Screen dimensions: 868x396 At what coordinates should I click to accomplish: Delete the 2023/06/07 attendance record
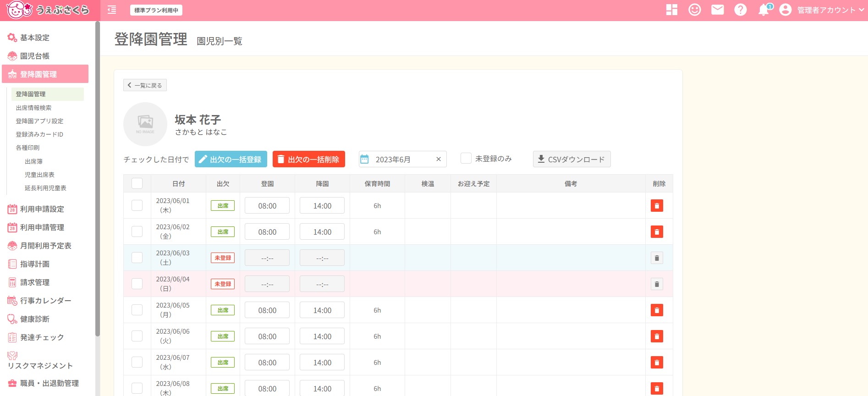657,363
